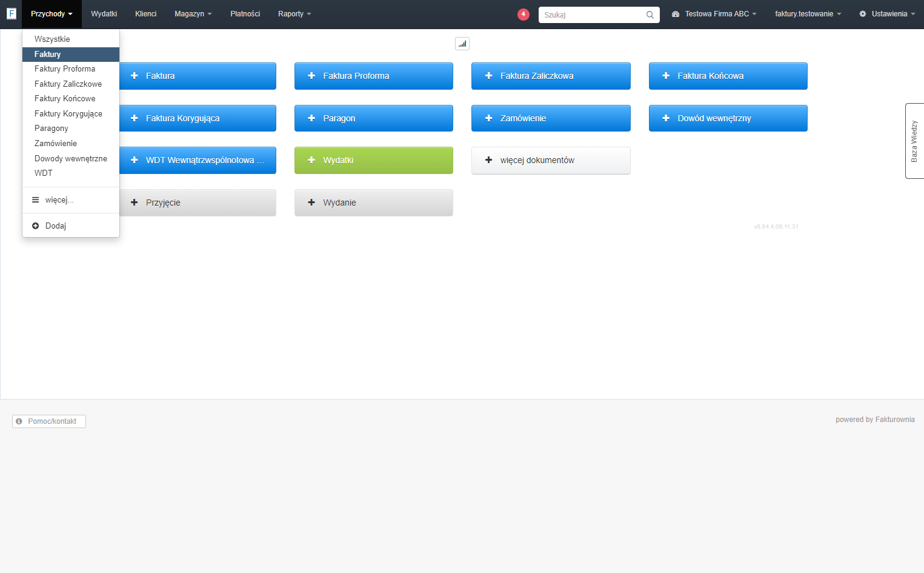Click the dashboard icon beside Testowa Firma ABC

coord(676,14)
